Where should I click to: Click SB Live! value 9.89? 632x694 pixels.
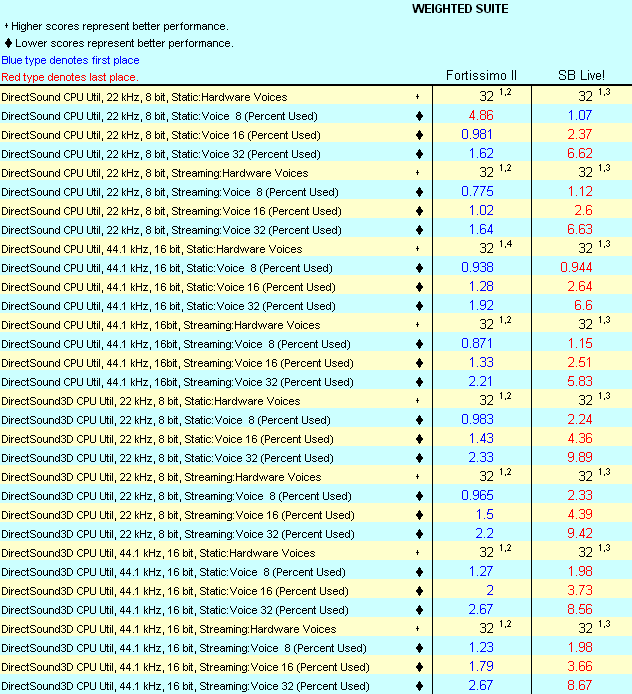tap(580, 458)
